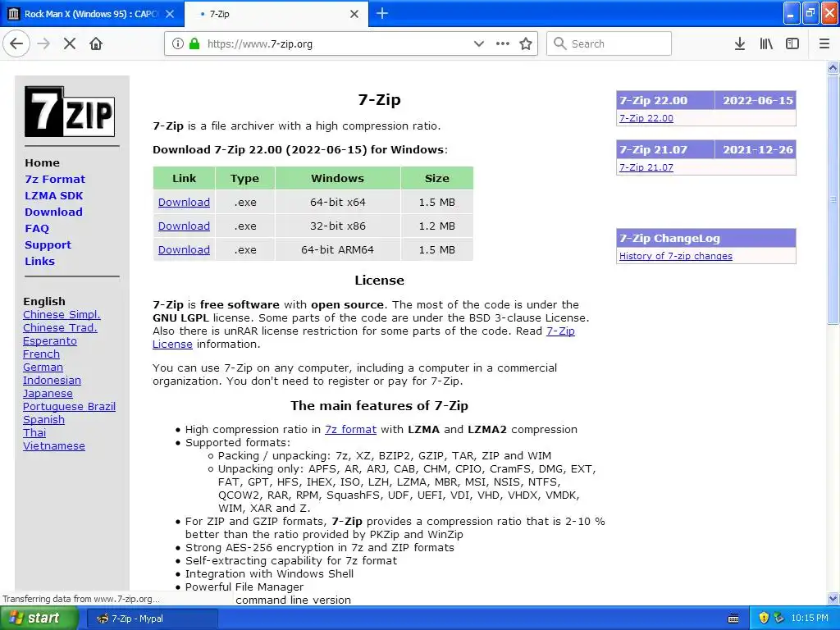840x630 pixels.
Task: Open the 7-Zip 21.07 news link
Action: tap(646, 167)
